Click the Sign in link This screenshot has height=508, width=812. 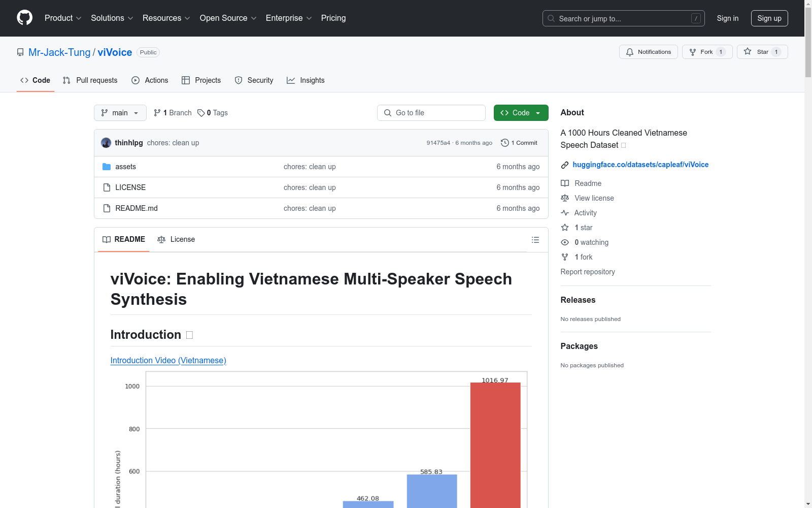(x=728, y=18)
